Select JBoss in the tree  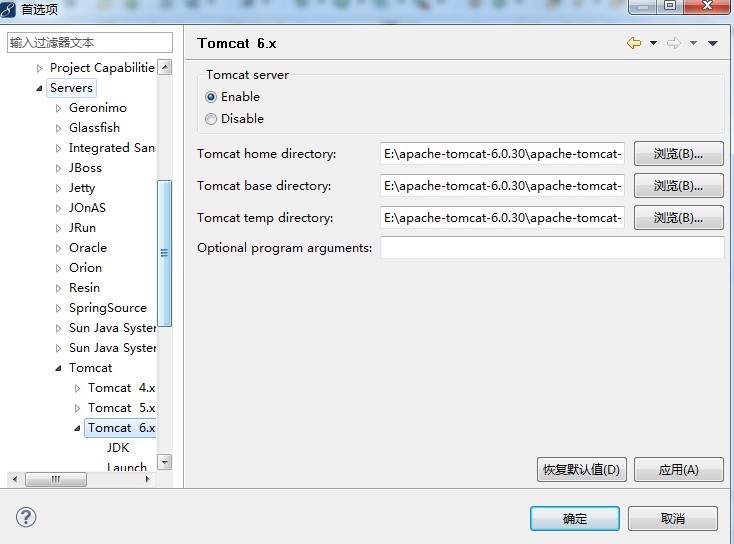point(85,168)
